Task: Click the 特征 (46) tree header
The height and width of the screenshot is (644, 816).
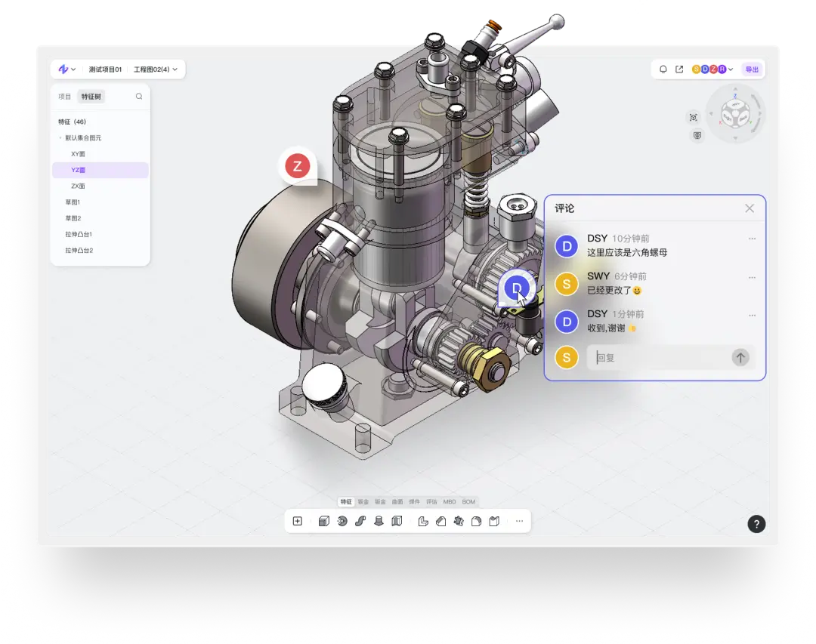Action: (73, 122)
